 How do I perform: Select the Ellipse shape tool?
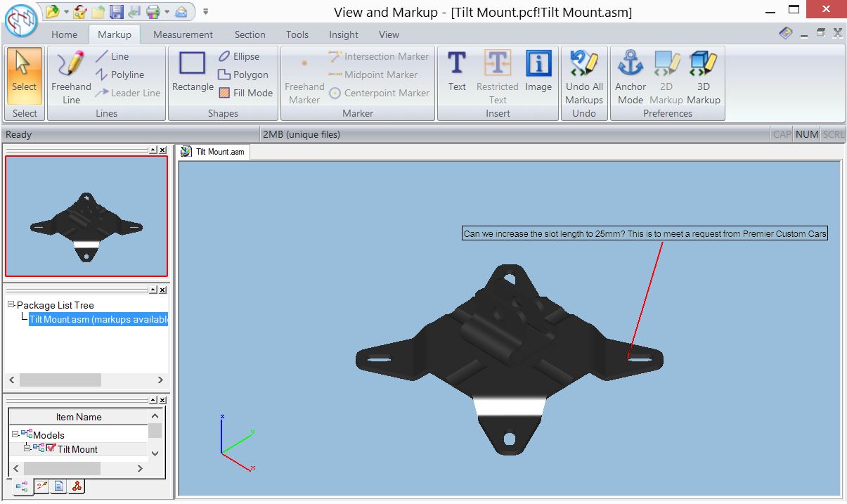click(239, 56)
